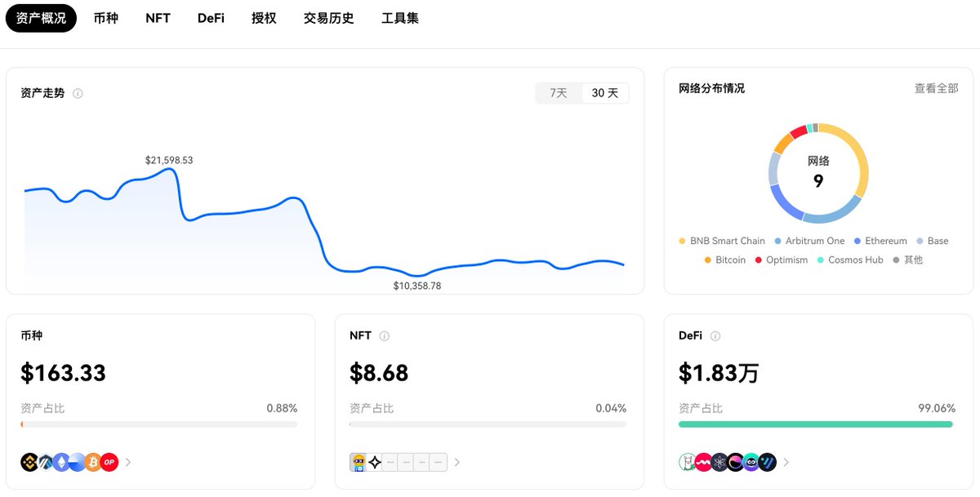Switch to the 授权 tab
The height and width of the screenshot is (497, 980).
264,18
